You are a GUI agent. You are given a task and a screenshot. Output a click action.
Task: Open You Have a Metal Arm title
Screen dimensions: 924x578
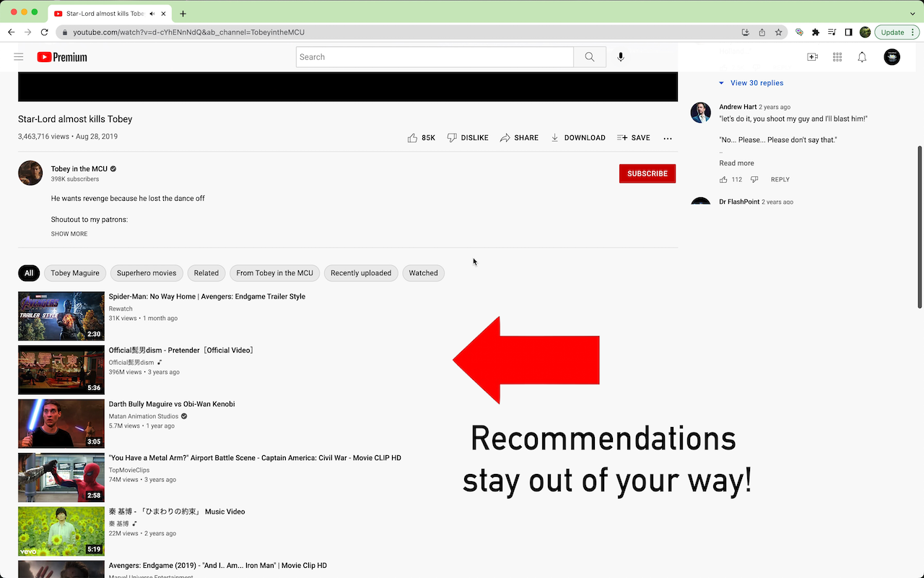(255, 458)
